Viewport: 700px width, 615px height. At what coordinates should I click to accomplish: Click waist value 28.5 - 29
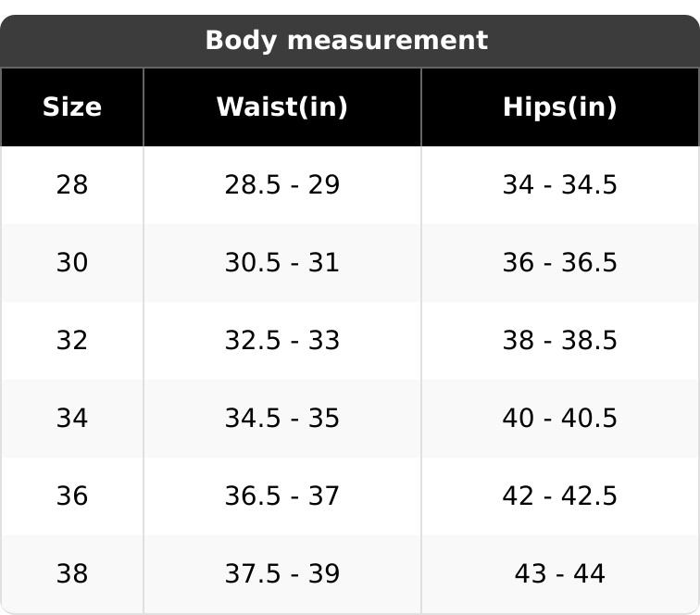(x=281, y=185)
